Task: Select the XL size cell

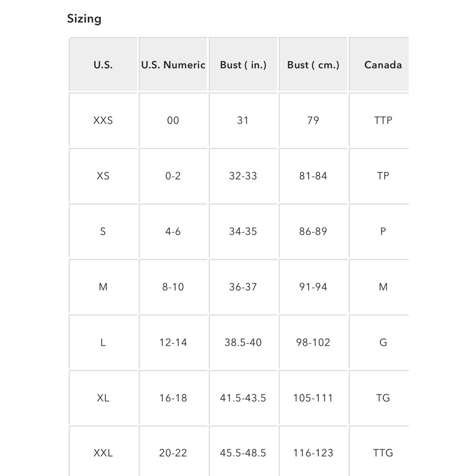Action: point(103,397)
